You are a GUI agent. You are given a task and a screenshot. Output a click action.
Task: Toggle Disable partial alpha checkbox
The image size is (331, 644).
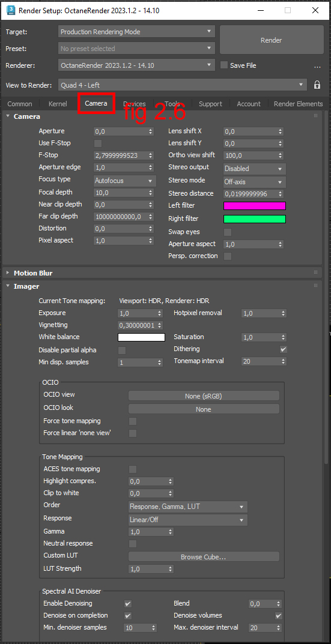point(122,351)
